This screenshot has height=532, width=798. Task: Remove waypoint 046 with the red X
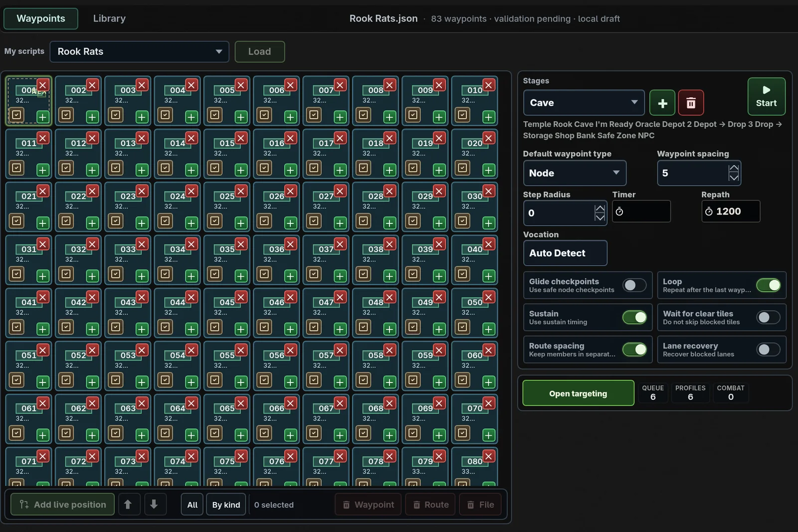(291, 297)
